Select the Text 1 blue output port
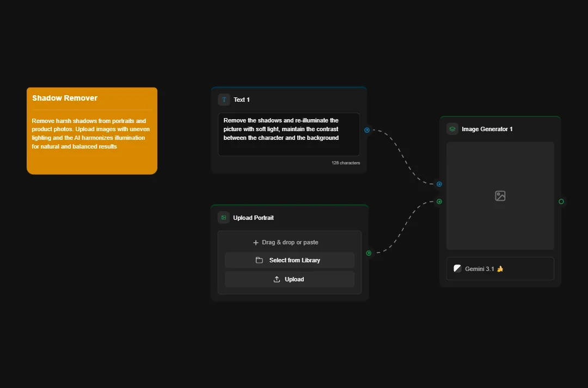 click(367, 130)
